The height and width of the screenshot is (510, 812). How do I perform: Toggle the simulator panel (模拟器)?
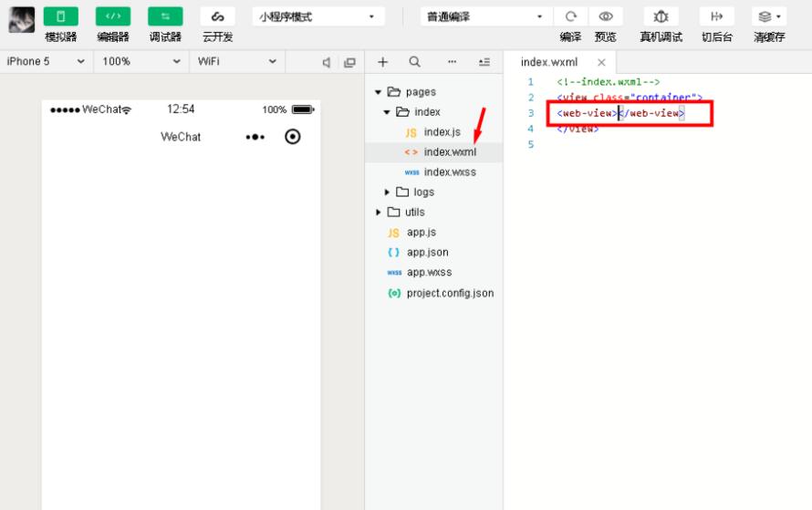tap(61, 17)
